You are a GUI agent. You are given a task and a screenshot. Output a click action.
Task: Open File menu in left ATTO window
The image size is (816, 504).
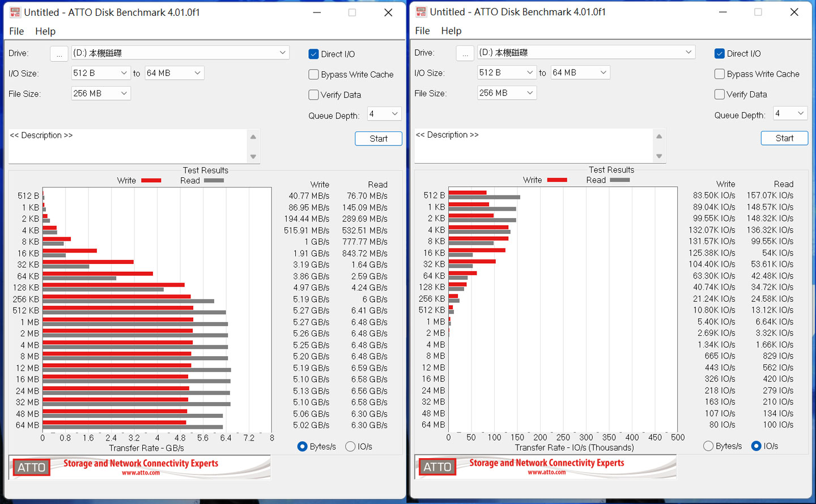pos(16,31)
